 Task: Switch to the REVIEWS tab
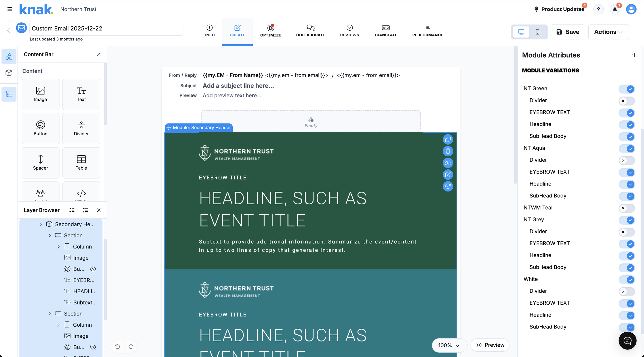click(350, 31)
